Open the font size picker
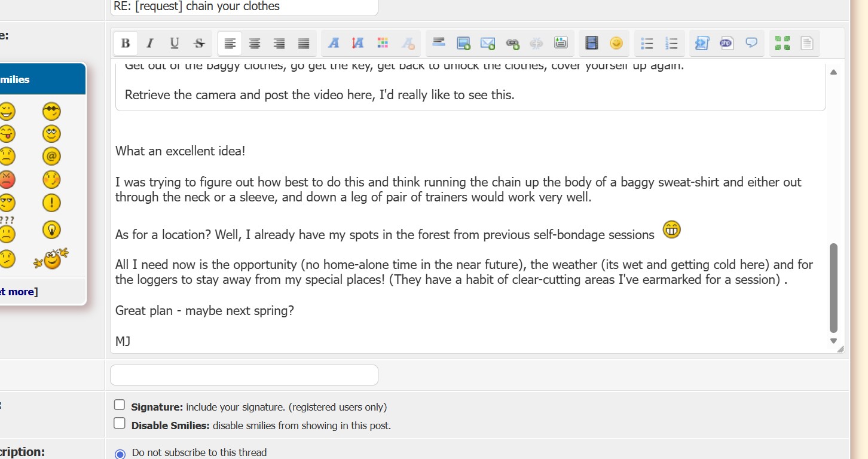The image size is (868, 459). (358, 43)
